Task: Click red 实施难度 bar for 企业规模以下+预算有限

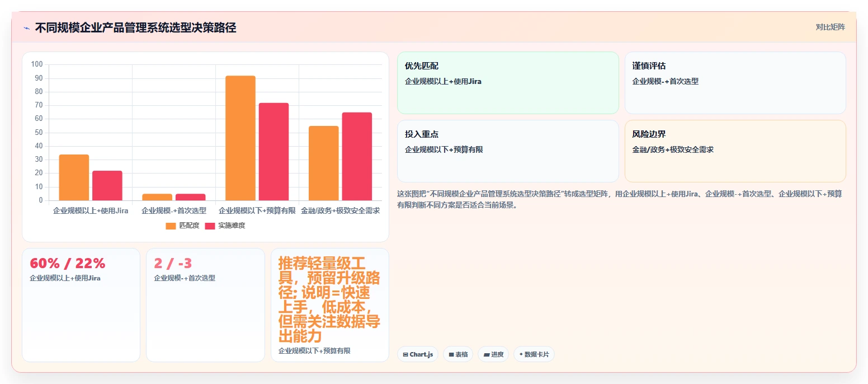Action: 273,152
